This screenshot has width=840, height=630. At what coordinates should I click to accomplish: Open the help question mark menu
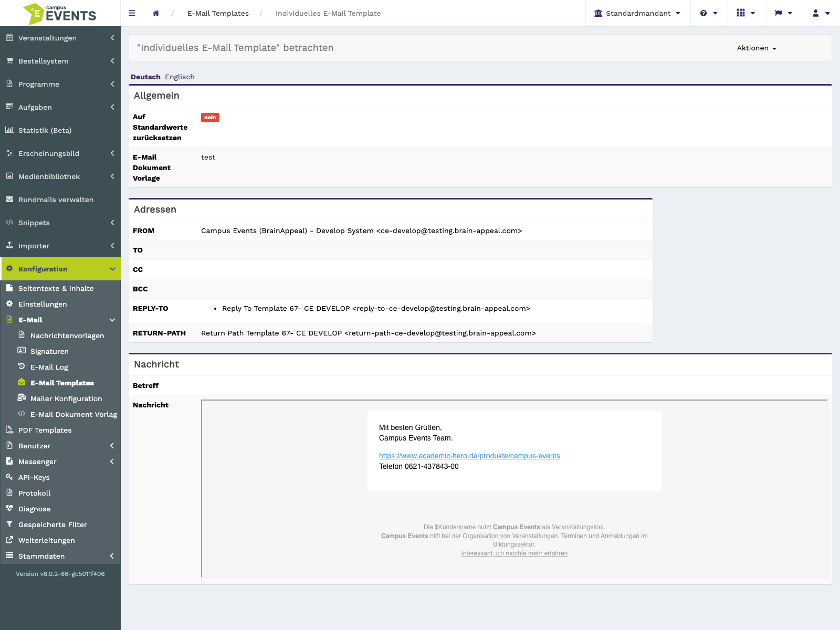coord(709,13)
